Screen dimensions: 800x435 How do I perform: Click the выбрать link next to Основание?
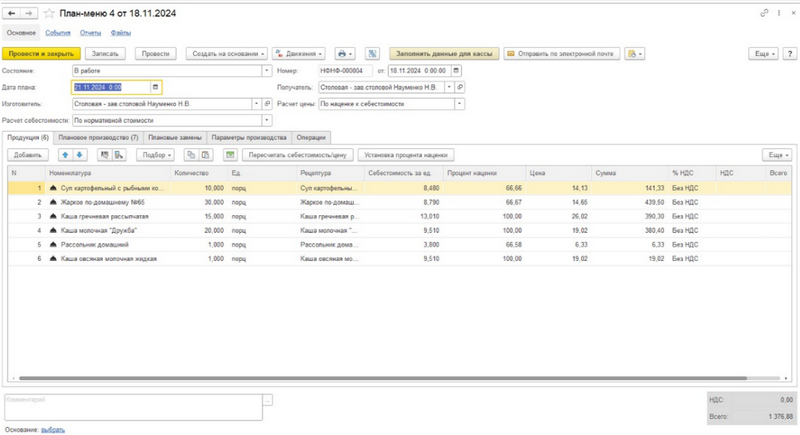[53, 429]
